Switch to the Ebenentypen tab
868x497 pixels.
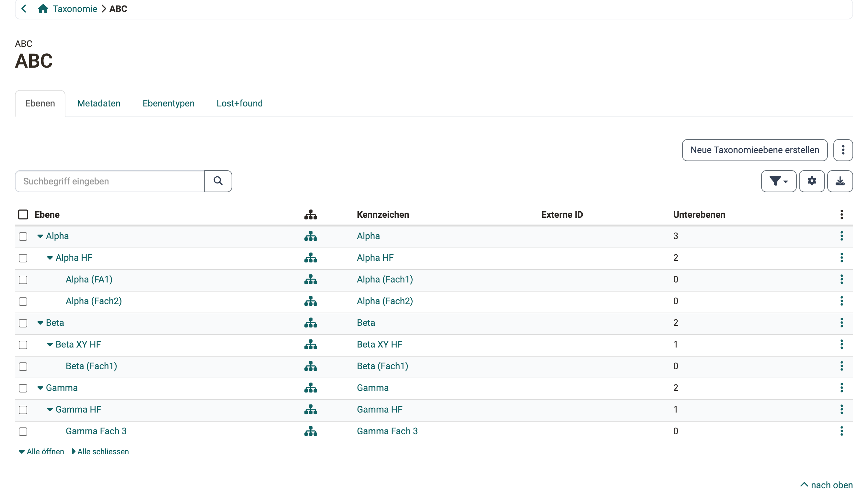(x=168, y=104)
